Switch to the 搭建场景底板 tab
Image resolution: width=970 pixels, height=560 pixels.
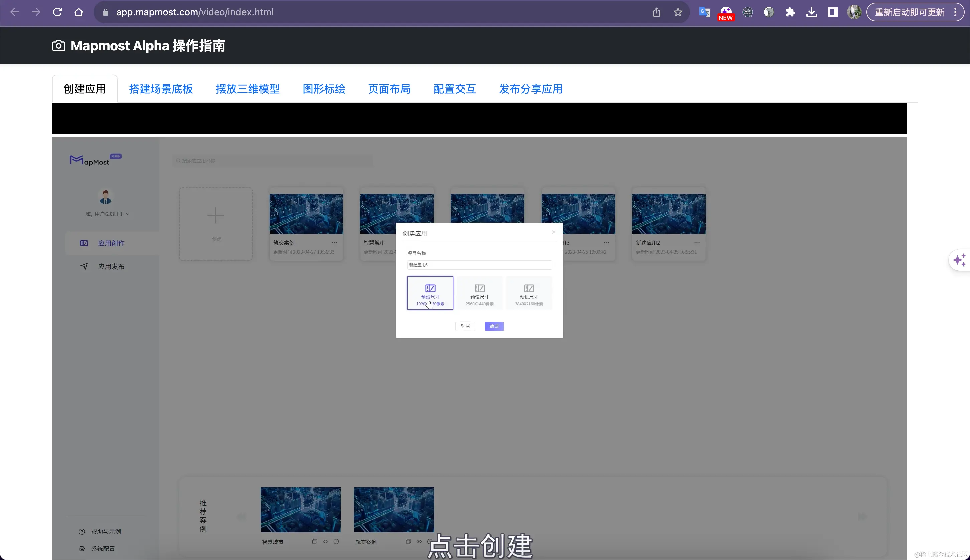(x=161, y=89)
